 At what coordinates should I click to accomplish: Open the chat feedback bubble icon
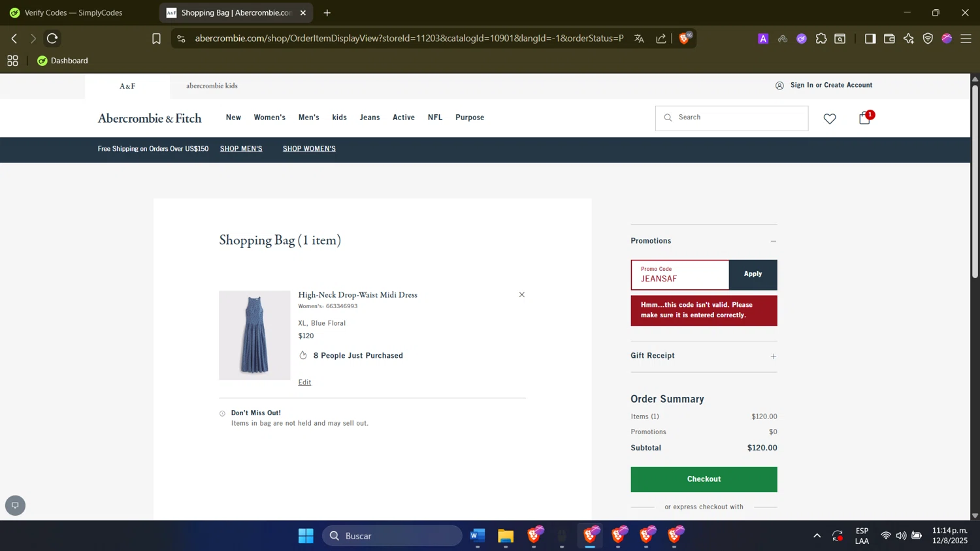15,505
